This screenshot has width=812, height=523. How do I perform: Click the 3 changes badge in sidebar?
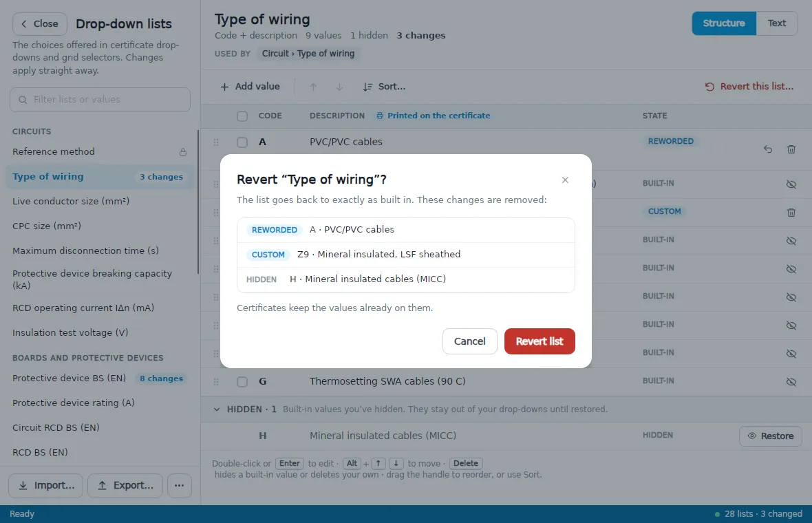161,177
